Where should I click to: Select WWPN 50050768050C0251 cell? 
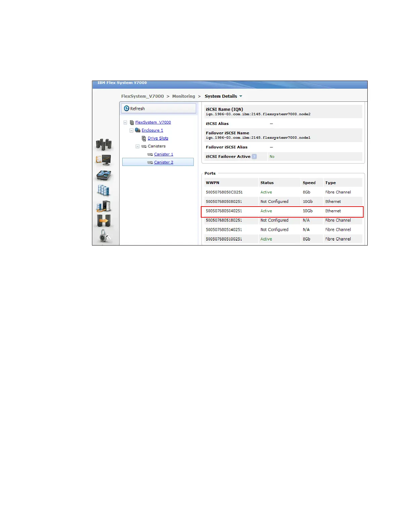tap(224, 192)
